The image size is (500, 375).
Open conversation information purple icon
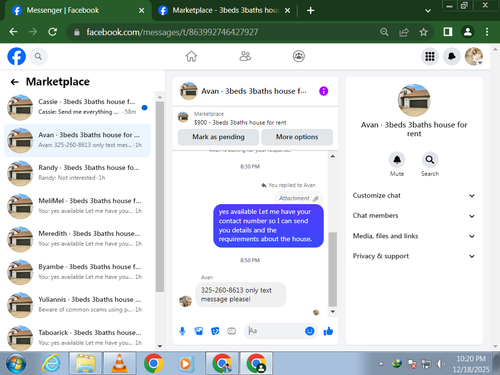pos(323,91)
